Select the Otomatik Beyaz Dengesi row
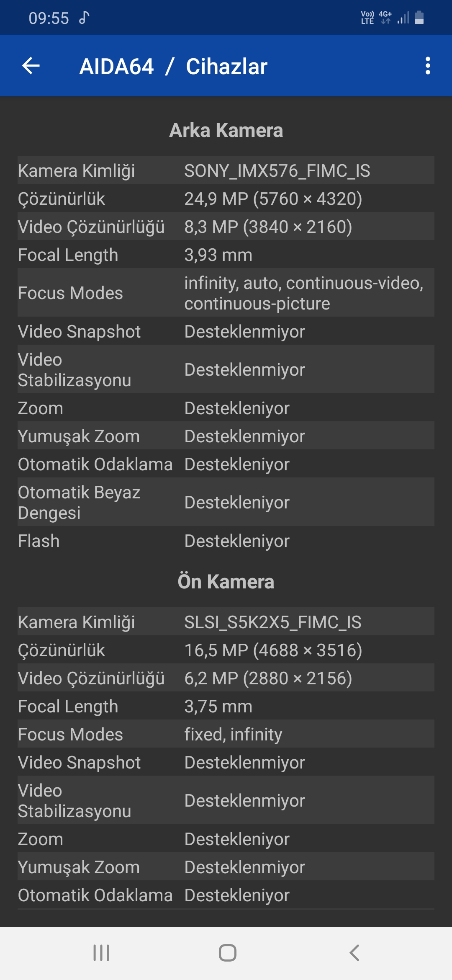The height and width of the screenshot is (980, 452). click(x=226, y=502)
